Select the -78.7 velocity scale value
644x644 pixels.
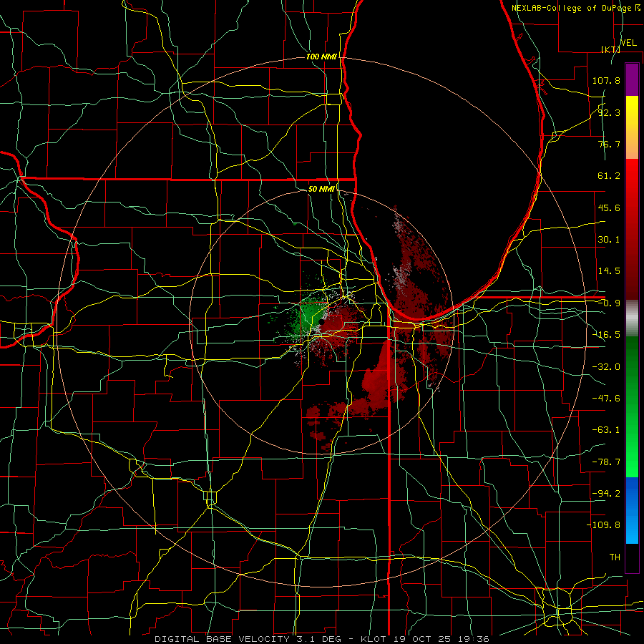[x=606, y=462]
